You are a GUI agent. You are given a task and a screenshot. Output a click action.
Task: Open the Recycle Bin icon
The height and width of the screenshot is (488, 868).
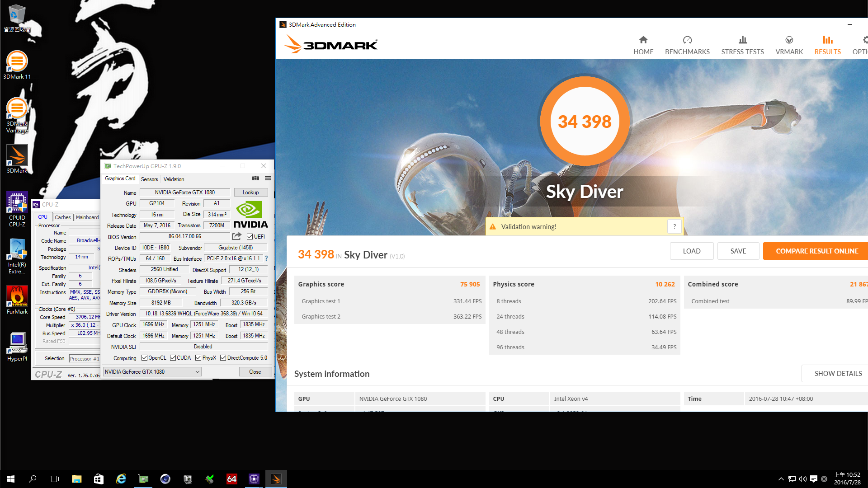pyautogui.click(x=17, y=18)
